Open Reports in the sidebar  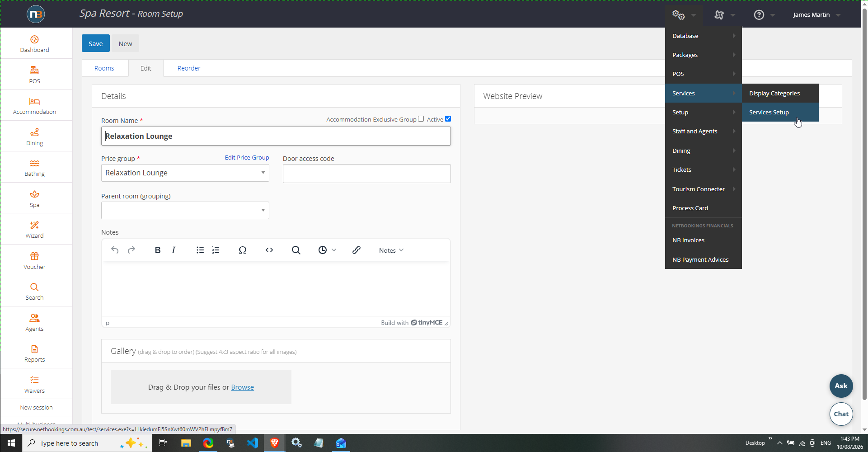(35, 353)
